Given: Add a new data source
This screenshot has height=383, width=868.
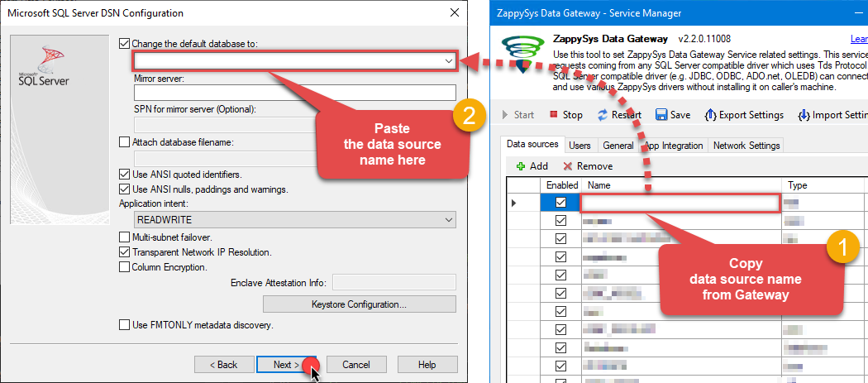Looking at the screenshot, I should pos(532,165).
